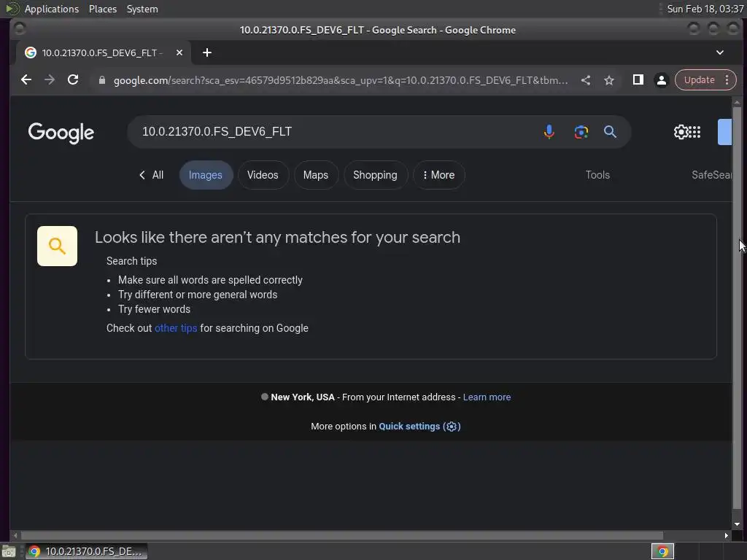Click the address bar URL
Screen dimensions: 747x560
pyautogui.click(x=340, y=80)
